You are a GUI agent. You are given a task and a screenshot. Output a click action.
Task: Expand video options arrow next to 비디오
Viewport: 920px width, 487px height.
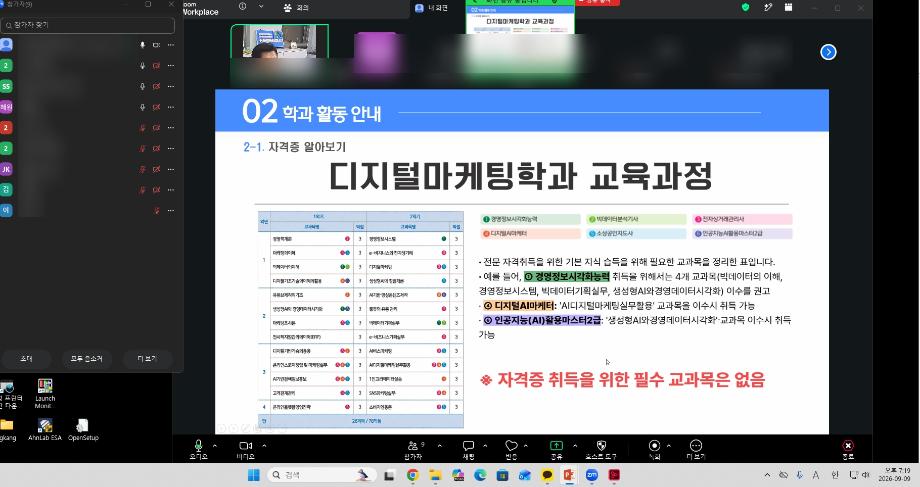pos(264,446)
